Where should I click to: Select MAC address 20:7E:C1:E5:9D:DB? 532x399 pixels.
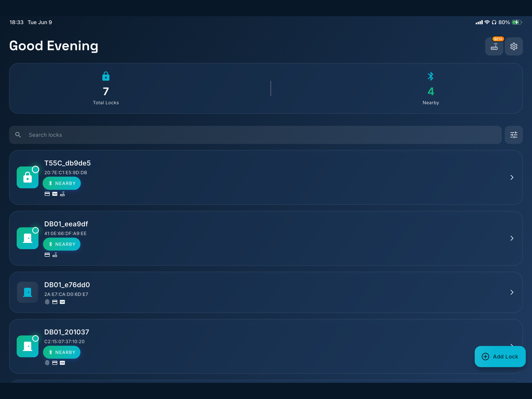pyautogui.click(x=66, y=173)
